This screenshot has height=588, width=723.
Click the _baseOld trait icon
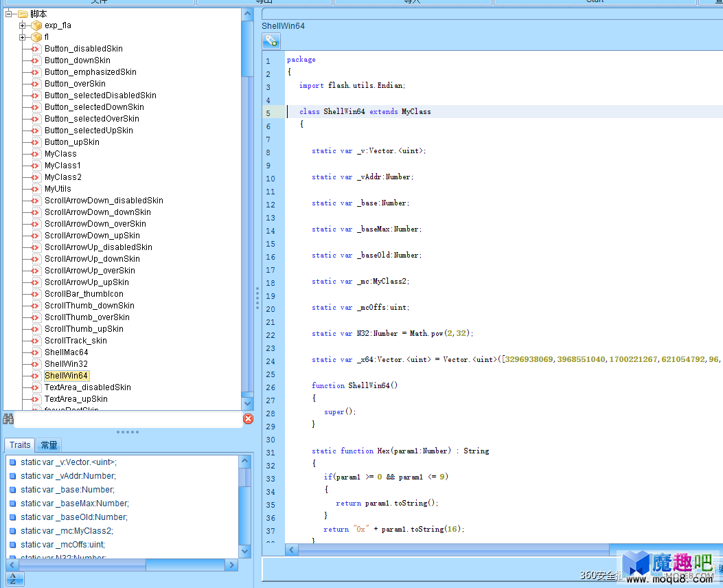pyautogui.click(x=13, y=517)
